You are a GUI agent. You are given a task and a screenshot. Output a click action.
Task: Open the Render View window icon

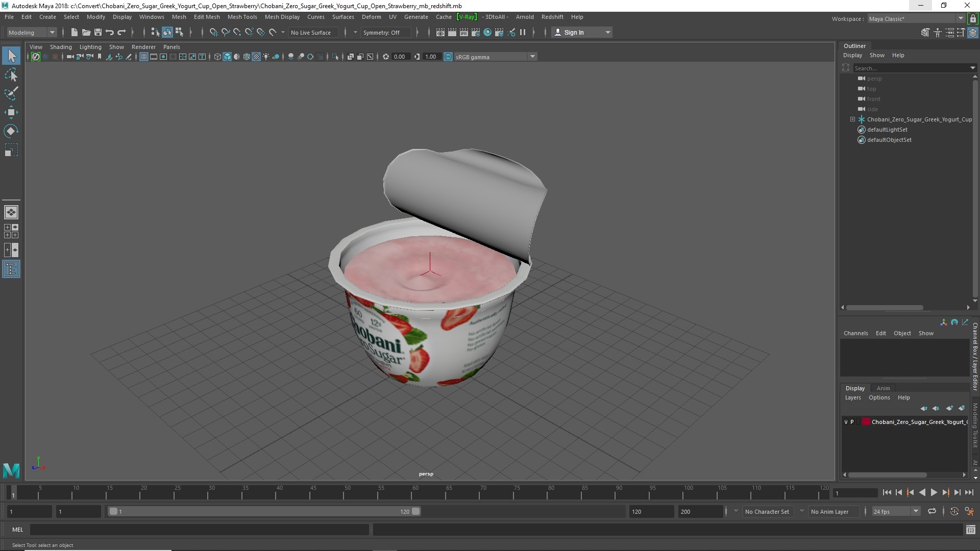click(x=440, y=32)
